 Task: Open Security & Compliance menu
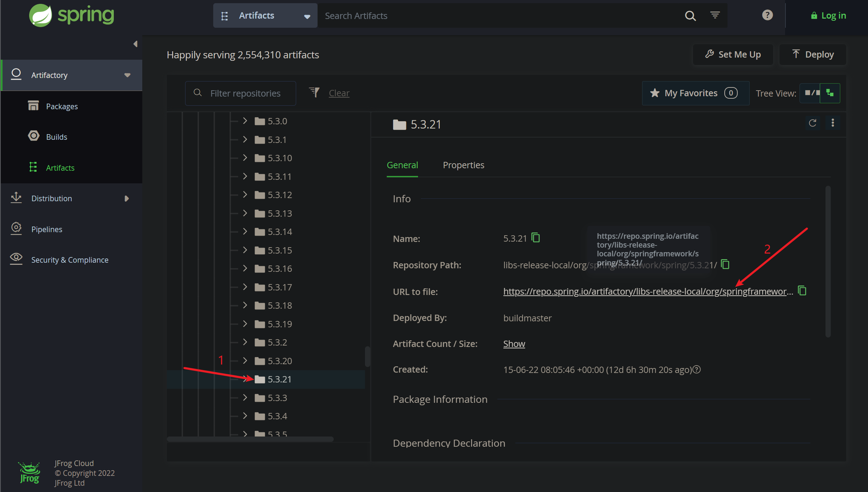pos(70,260)
